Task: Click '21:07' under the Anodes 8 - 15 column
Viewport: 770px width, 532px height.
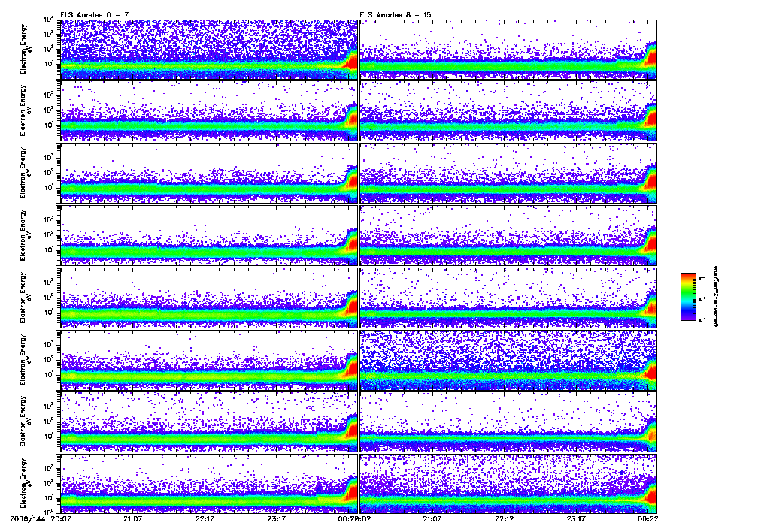Action: point(432,518)
